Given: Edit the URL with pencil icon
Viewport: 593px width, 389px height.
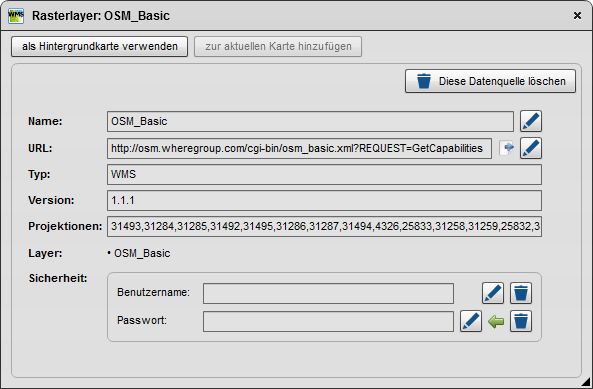Looking at the screenshot, I should (531, 148).
